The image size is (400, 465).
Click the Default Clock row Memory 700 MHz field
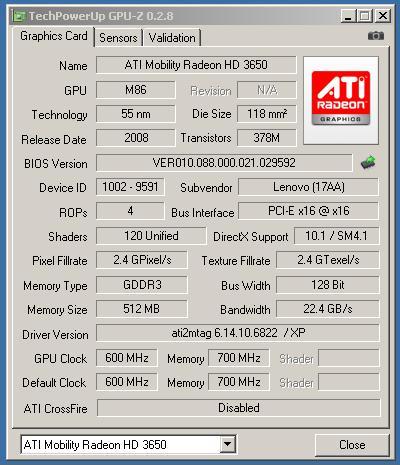239,382
